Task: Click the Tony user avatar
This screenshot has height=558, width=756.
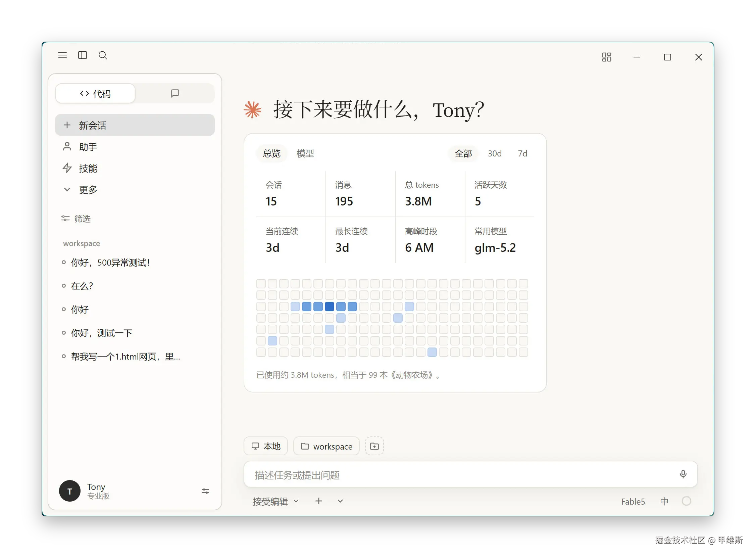Action: [70, 492]
